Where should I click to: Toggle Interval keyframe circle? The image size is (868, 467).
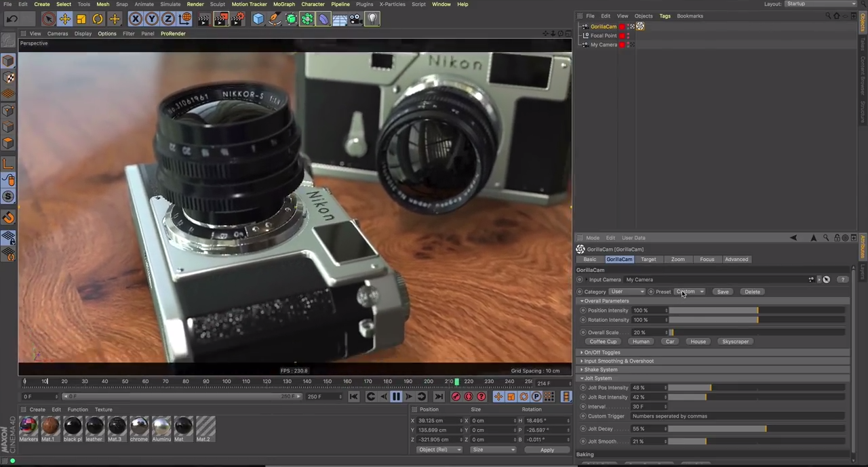pos(583,407)
